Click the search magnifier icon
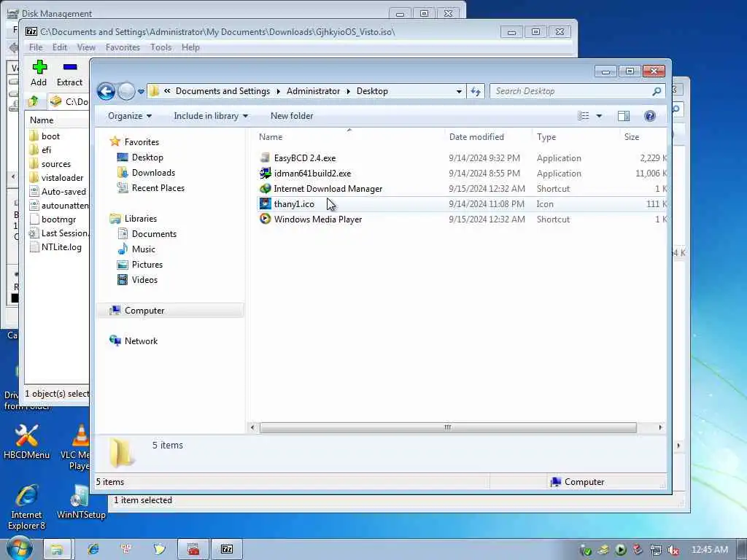 657,91
